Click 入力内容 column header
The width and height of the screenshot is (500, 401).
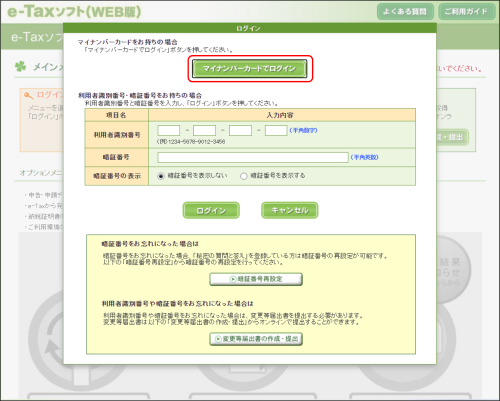click(x=282, y=115)
